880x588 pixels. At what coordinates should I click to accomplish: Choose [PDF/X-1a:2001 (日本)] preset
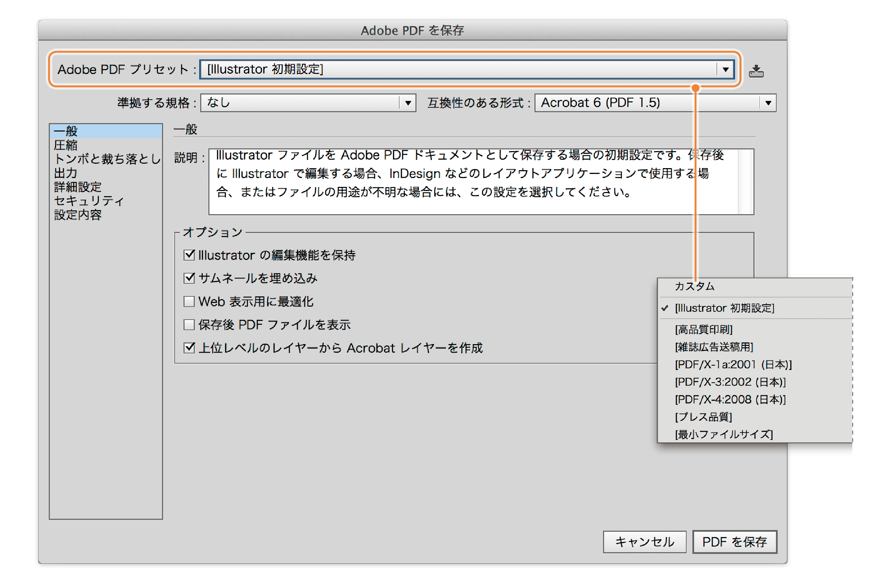tap(754, 365)
